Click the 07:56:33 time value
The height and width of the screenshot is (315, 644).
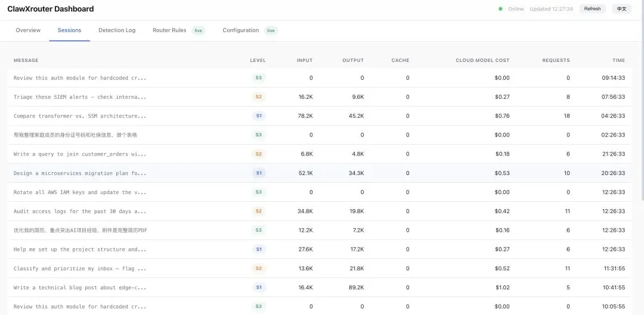pyautogui.click(x=614, y=97)
